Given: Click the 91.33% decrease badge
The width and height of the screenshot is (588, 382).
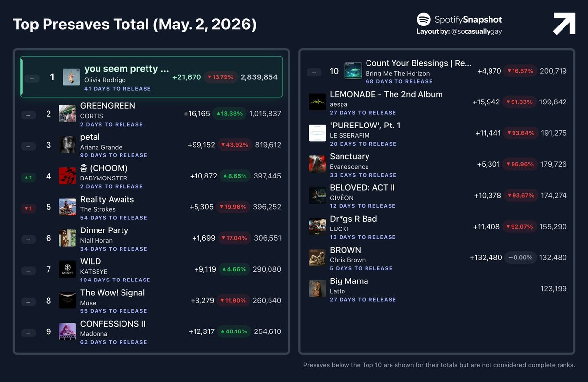Looking at the screenshot, I should [x=520, y=102].
